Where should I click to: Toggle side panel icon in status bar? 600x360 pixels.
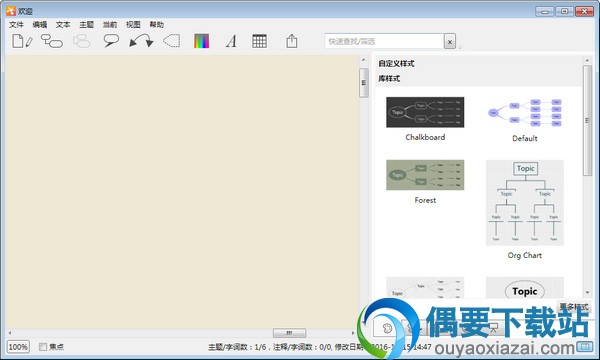584,347
